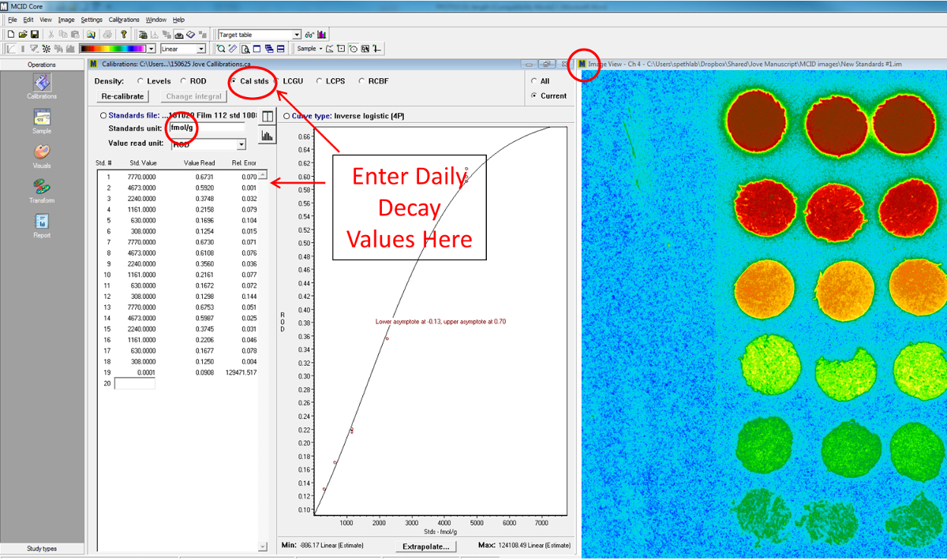
Task: Select the ROD density radio button
Action: click(184, 81)
